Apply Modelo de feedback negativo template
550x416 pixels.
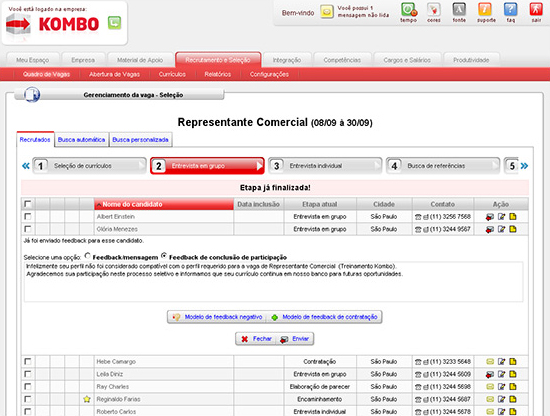(x=217, y=317)
